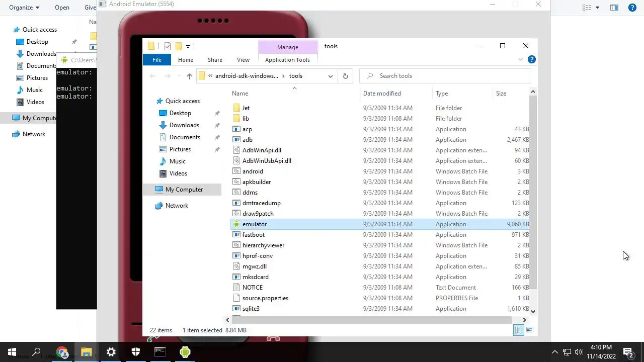Click the sqlite3 application icon

pyautogui.click(x=236, y=309)
